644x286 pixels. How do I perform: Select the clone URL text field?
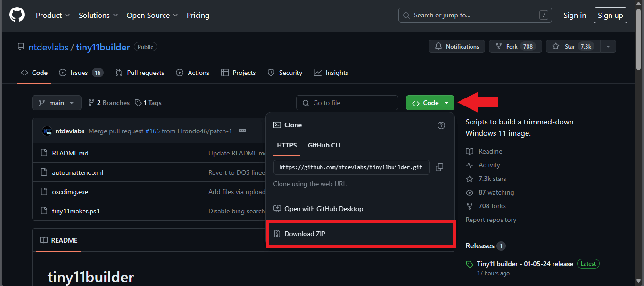pos(351,167)
